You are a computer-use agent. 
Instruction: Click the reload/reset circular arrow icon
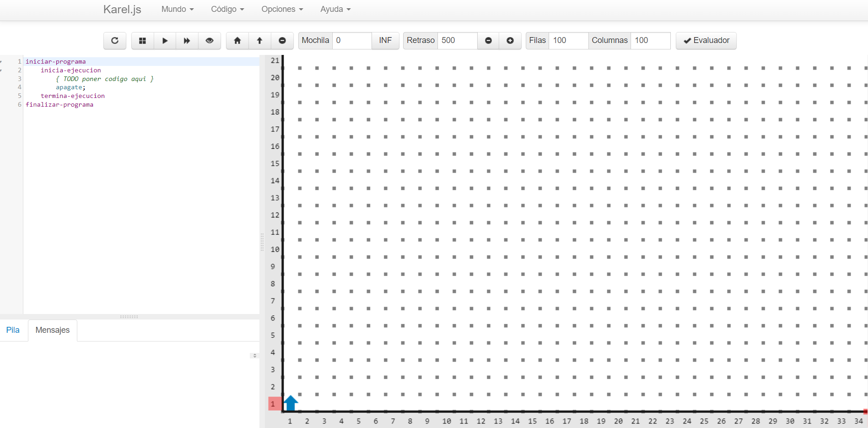(115, 41)
